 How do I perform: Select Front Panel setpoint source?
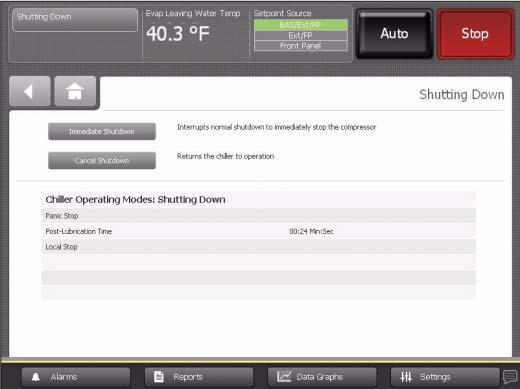(x=301, y=46)
